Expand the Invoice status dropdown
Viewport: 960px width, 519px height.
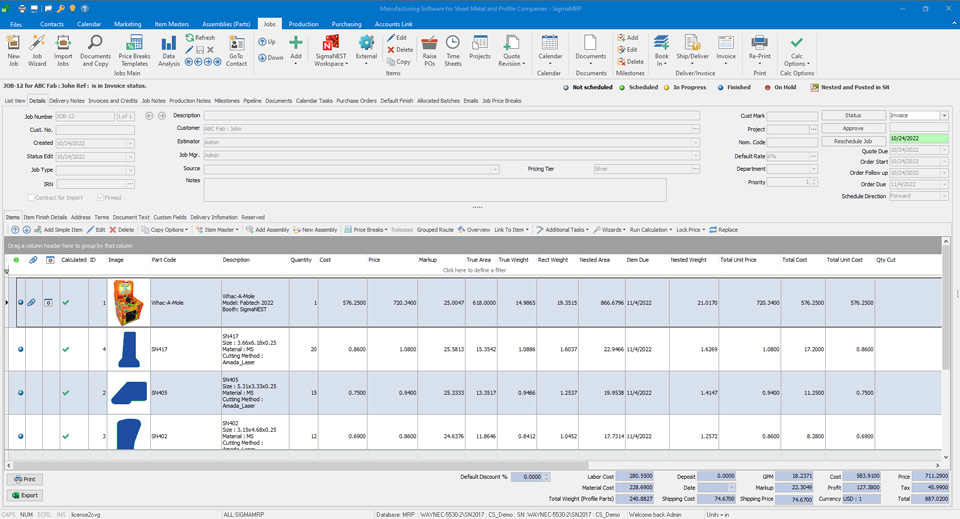[944, 116]
